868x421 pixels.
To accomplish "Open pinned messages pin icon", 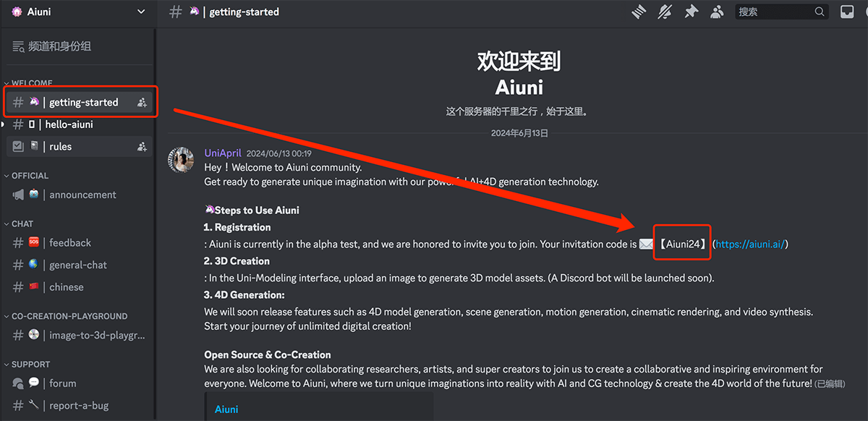I will 692,12.
